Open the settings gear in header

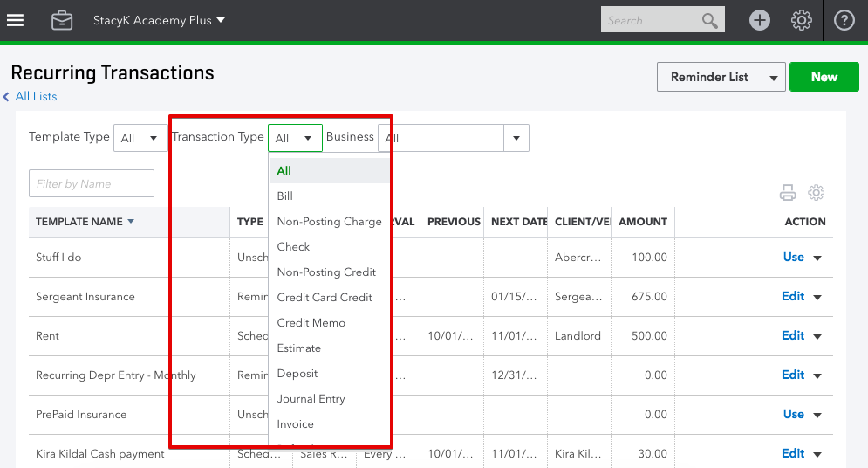point(802,20)
